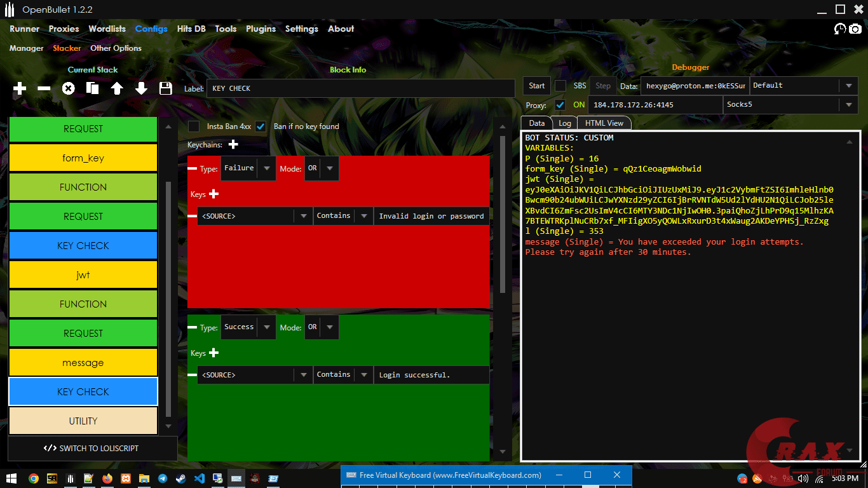Switch to LoliScript editor
Screen dimensions: 868x488
(93, 449)
